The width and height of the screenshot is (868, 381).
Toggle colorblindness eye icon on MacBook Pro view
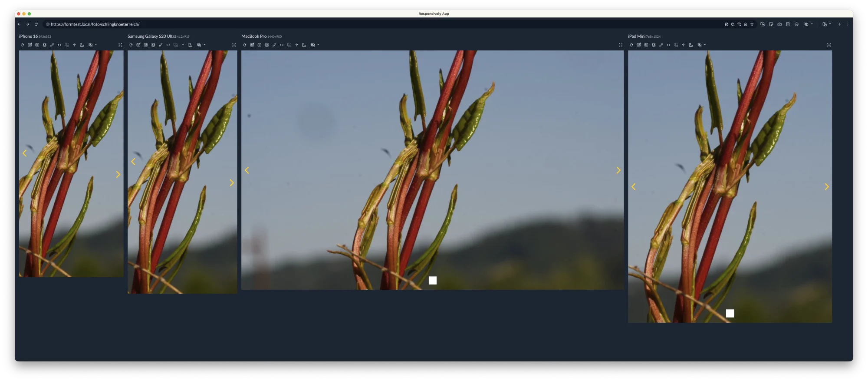click(312, 45)
